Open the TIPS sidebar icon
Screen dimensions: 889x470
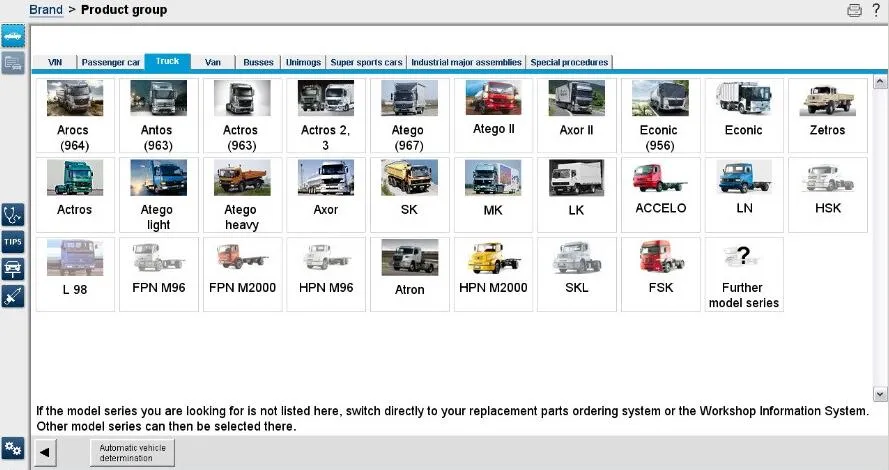pyautogui.click(x=12, y=242)
